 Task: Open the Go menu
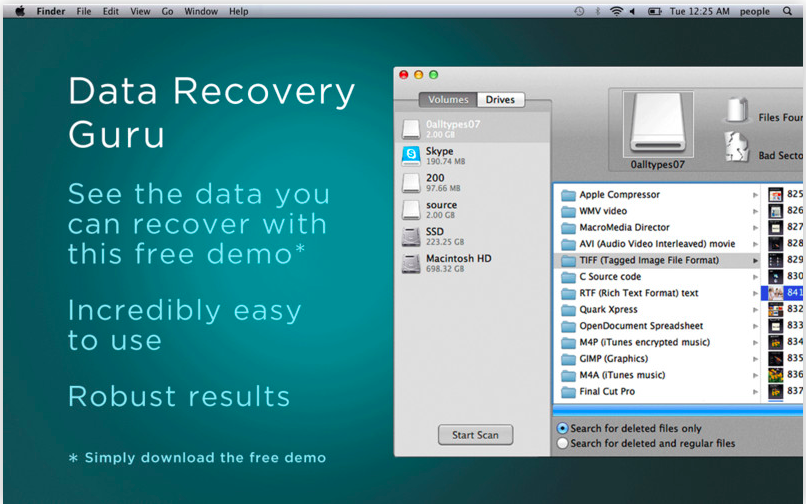pyautogui.click(x=167, y=11)
